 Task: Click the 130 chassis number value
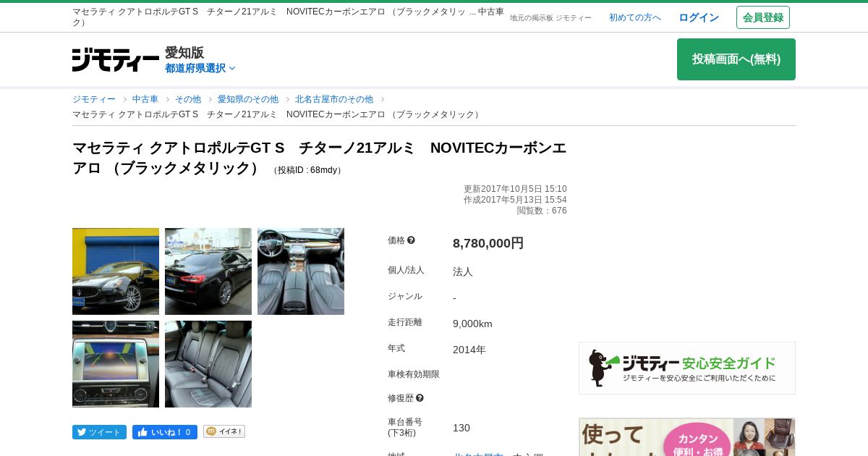[x=461, y=428]
